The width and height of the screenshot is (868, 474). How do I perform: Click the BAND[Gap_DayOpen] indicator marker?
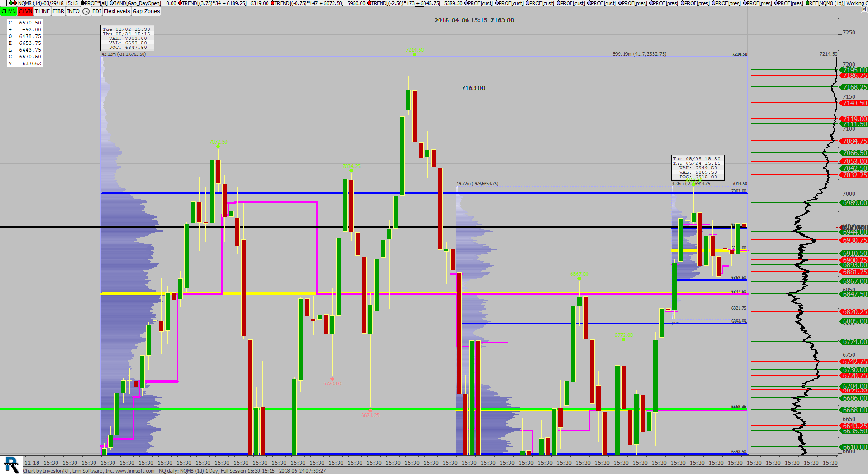click(112, 3)
